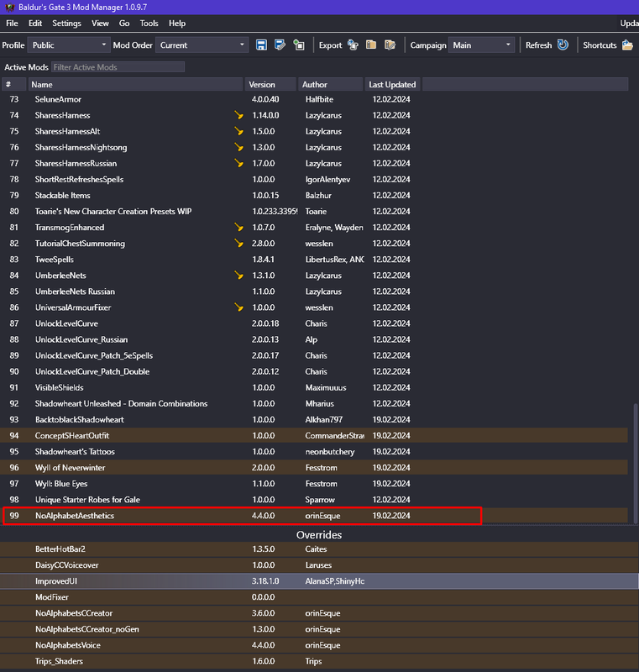This screenshot has width=639, height=672.
Task: Click the yellow arrow icon on the UmberleeNets row
Action: click(x=239, y=276)
